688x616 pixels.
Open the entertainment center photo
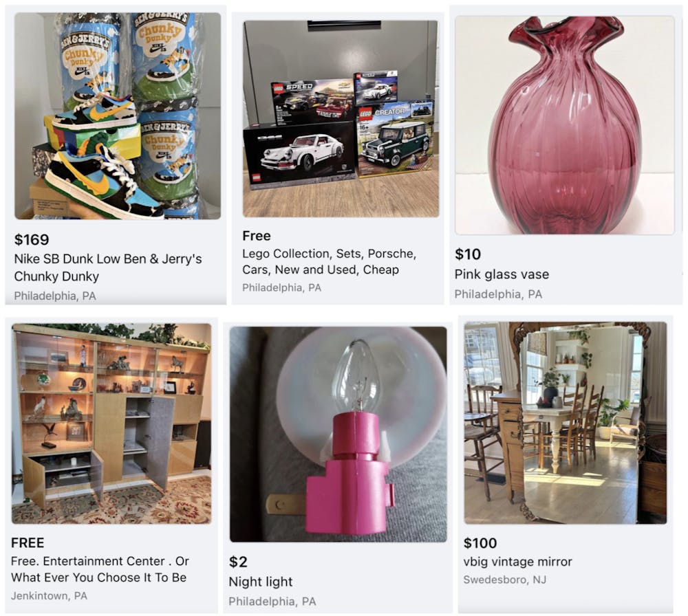point(111,423)
